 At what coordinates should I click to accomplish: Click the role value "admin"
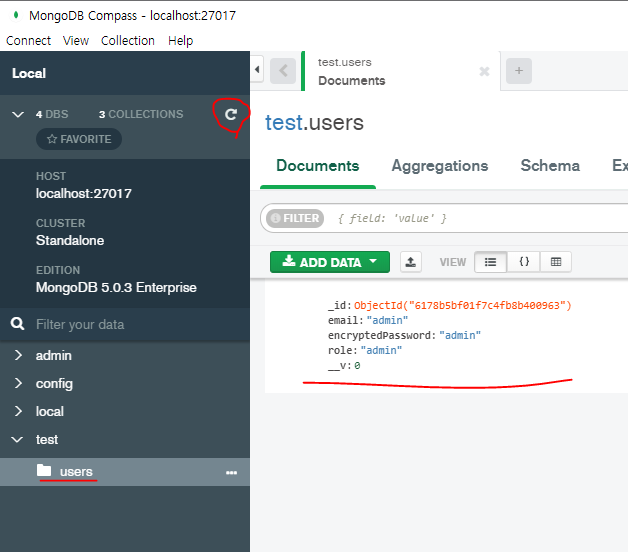tap(381, 351)
